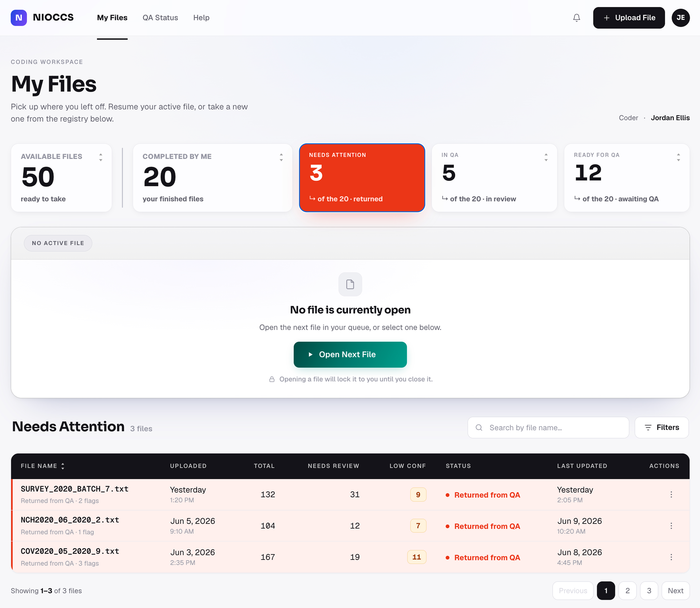Click file name SURVEY_2020_BATCH_7.txt
The image size is (700, 608).
pos(74,489)
